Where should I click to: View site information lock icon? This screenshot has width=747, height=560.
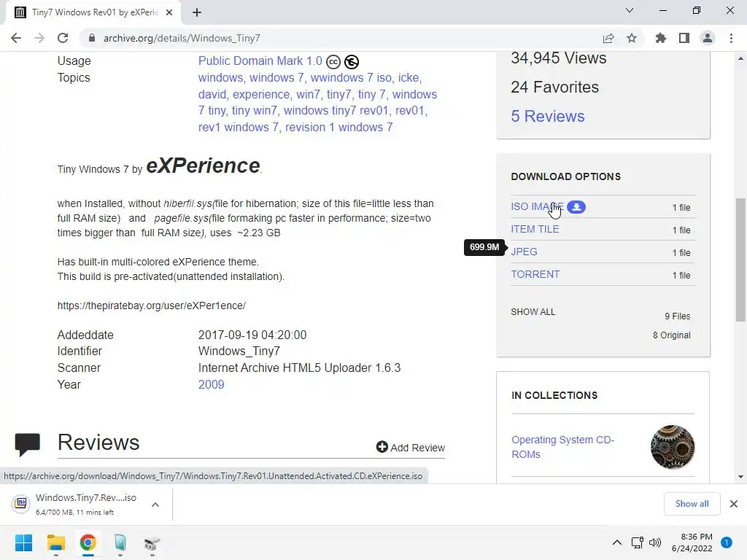tap(92, 38)
